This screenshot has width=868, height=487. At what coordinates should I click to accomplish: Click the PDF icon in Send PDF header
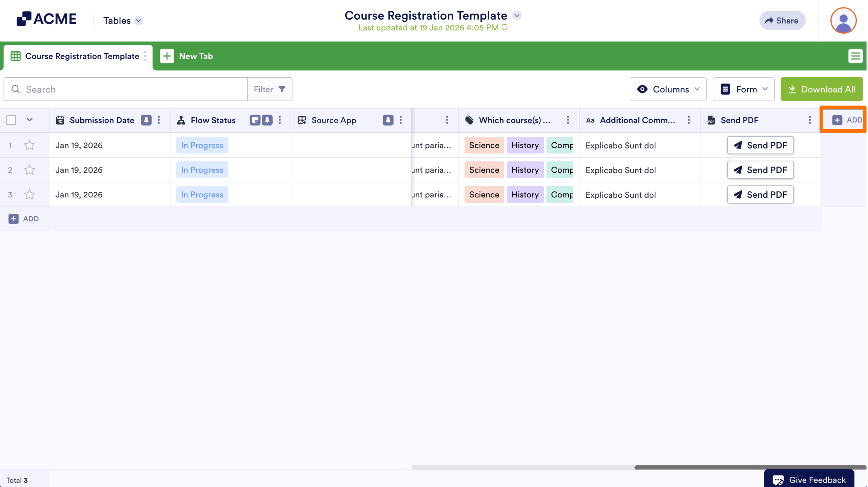pos(711,120)
